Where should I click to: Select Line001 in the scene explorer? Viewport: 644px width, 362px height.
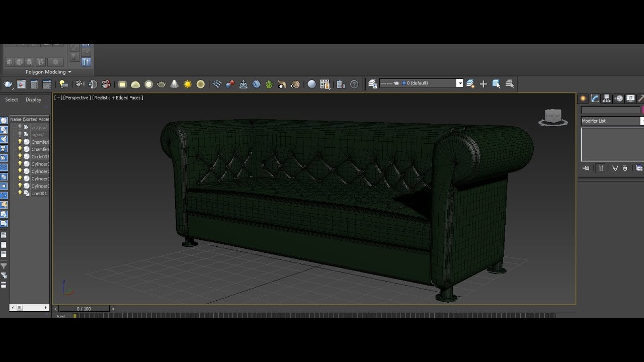[39, 194]
